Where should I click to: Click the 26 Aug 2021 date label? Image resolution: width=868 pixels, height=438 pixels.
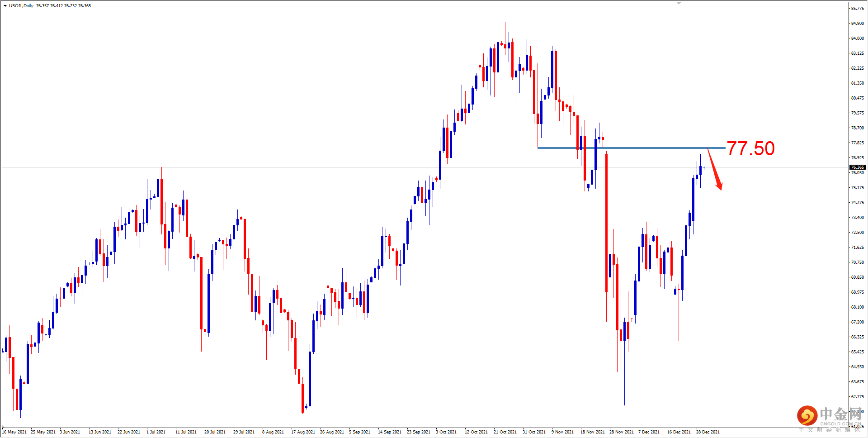coord(332,432)
